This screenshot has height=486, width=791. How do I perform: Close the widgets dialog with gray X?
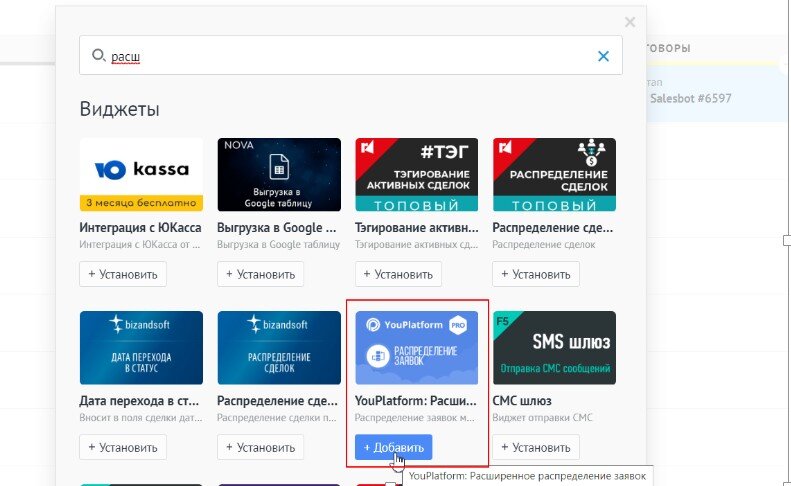[x=630, y=22]
